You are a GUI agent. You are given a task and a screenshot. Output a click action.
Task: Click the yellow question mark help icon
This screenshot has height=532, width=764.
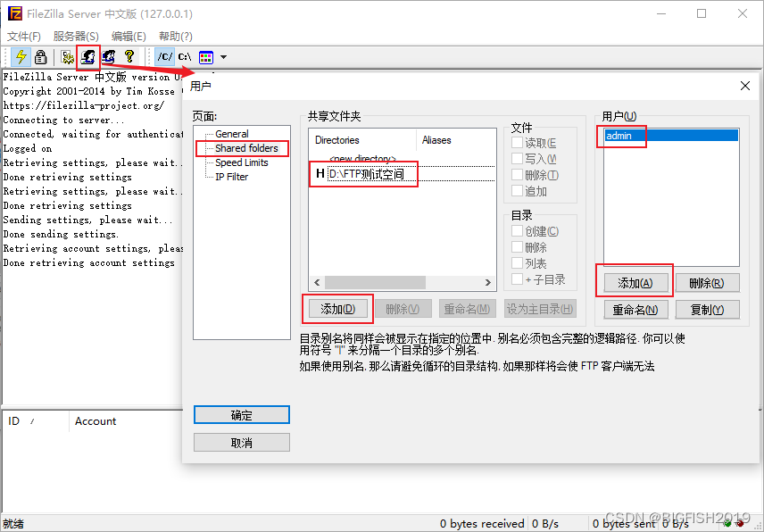tap(129, 57)
